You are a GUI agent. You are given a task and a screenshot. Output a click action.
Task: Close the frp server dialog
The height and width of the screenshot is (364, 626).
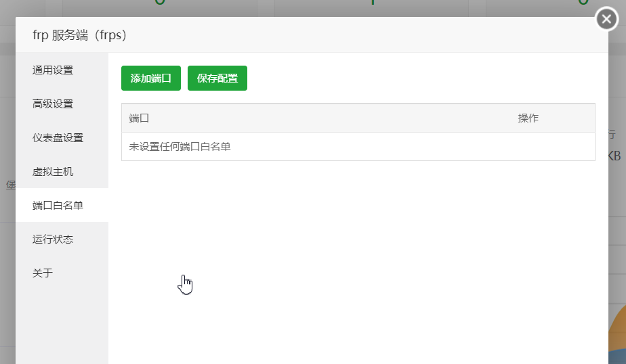tap(606, 19)
